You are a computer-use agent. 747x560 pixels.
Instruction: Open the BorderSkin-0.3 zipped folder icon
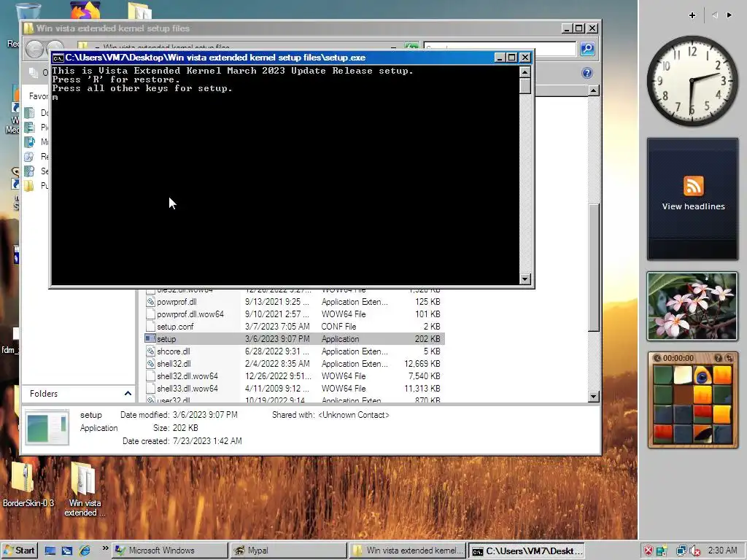tap(28, 484)
